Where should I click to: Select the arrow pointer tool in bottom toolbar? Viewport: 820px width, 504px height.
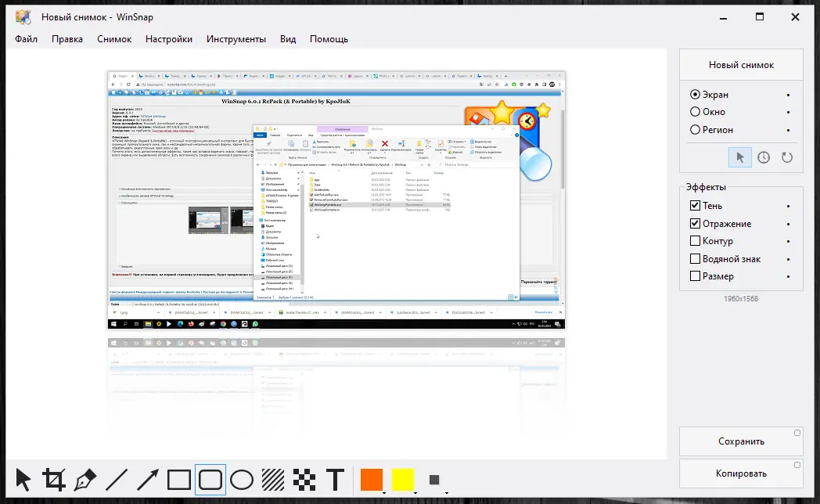tap(23, 480)
